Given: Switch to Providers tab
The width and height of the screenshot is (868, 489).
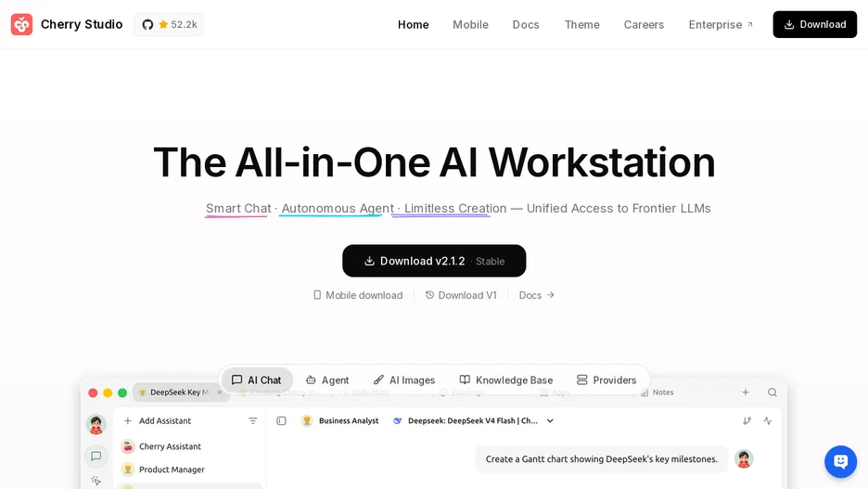Looking at the screenshot, I should [606, 380].
